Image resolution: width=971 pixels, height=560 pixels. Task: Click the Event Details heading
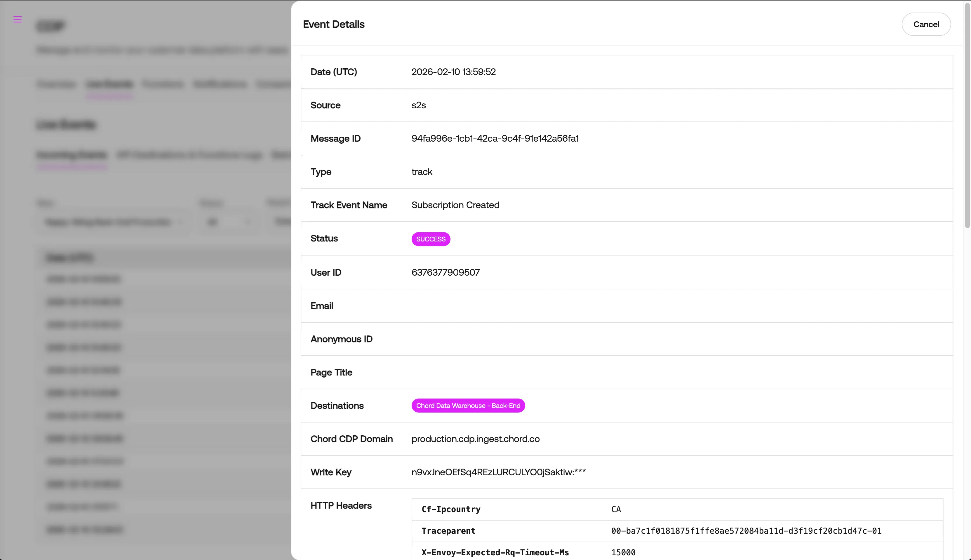[x=333, y=24]
